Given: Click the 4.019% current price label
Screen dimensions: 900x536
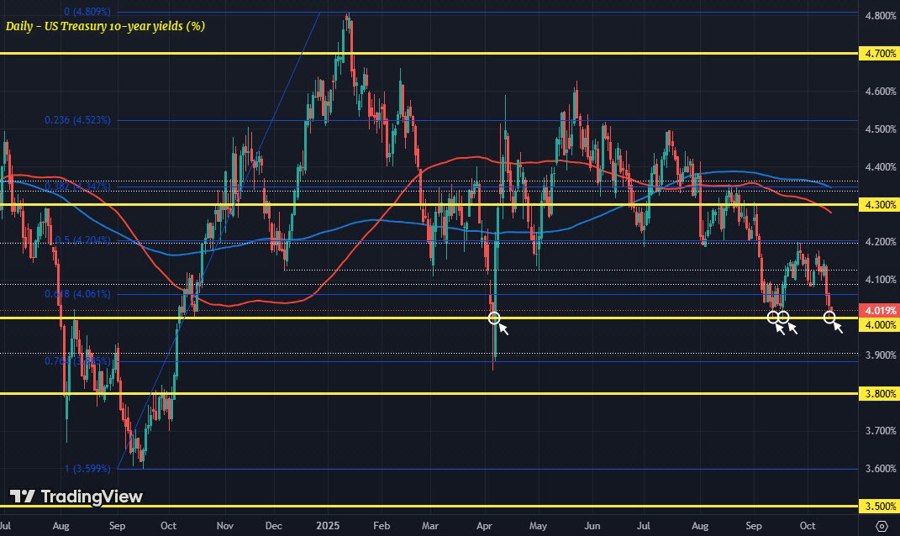Looking at the screenshot, I should (877, 309).
